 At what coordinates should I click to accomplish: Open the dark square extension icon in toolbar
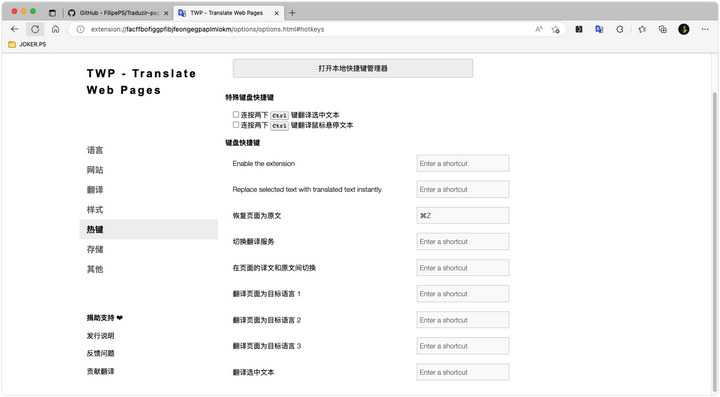[579, 29]
